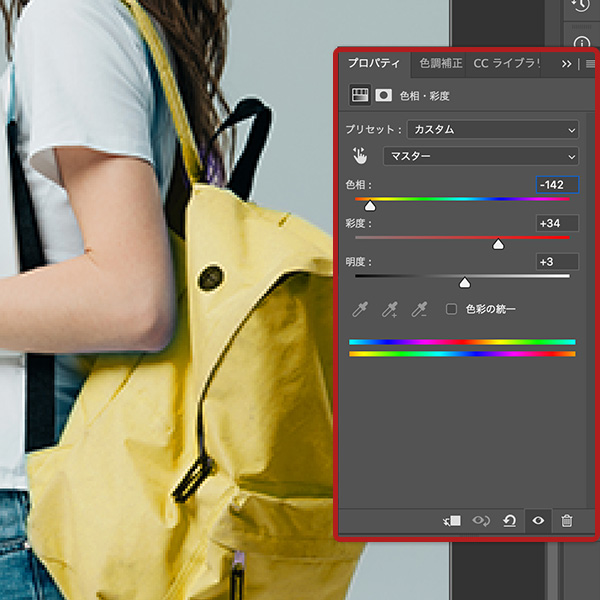Select the layer mask icon
This screenshot has height=600, width=600.
[382, 95]
